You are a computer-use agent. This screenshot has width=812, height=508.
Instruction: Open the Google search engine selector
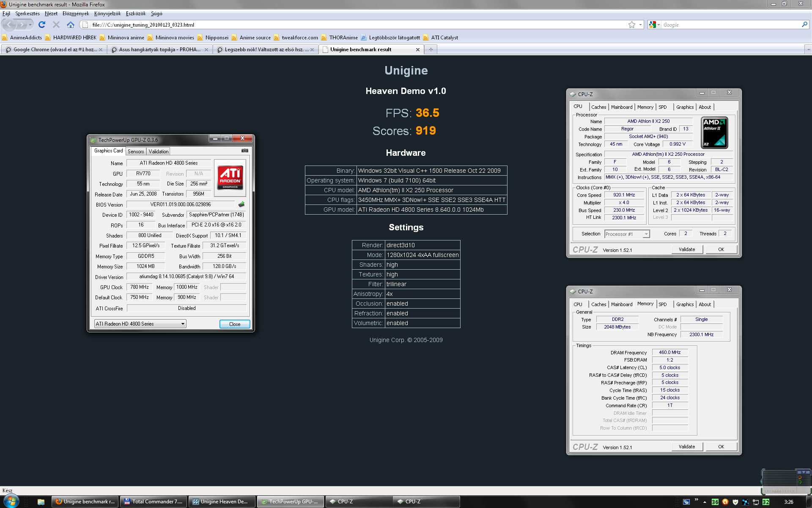pyautogui.click(x=655, y=25)
